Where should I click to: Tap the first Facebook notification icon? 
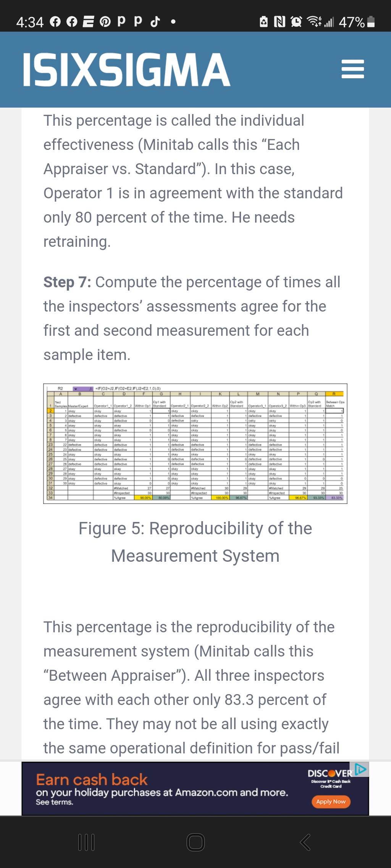point(55,22)
